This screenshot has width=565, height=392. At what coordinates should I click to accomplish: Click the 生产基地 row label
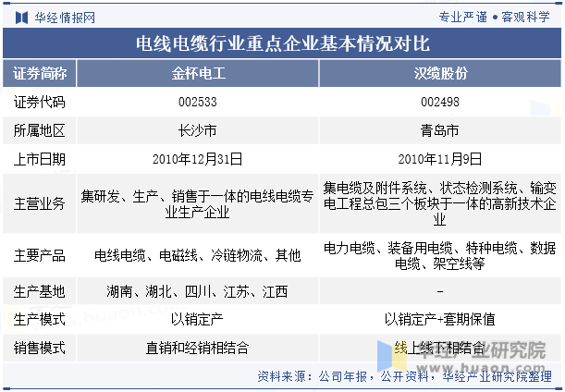pos(40,291)
